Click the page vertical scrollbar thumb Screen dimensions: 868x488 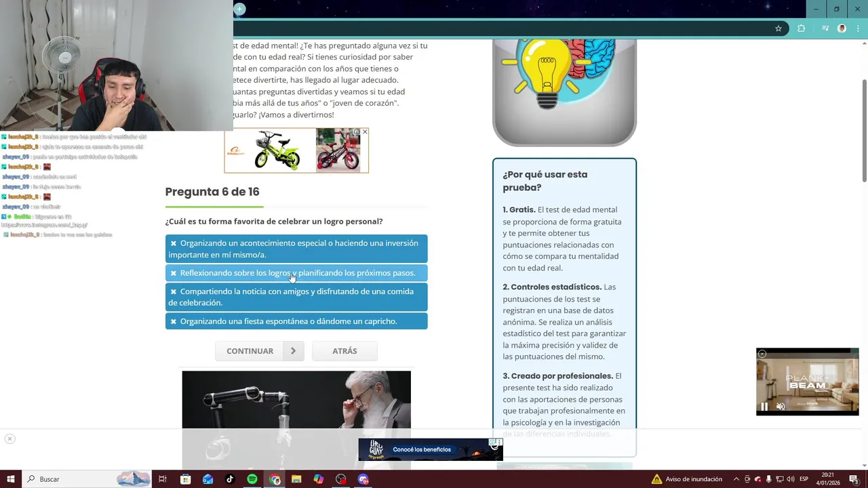point(864,130)
